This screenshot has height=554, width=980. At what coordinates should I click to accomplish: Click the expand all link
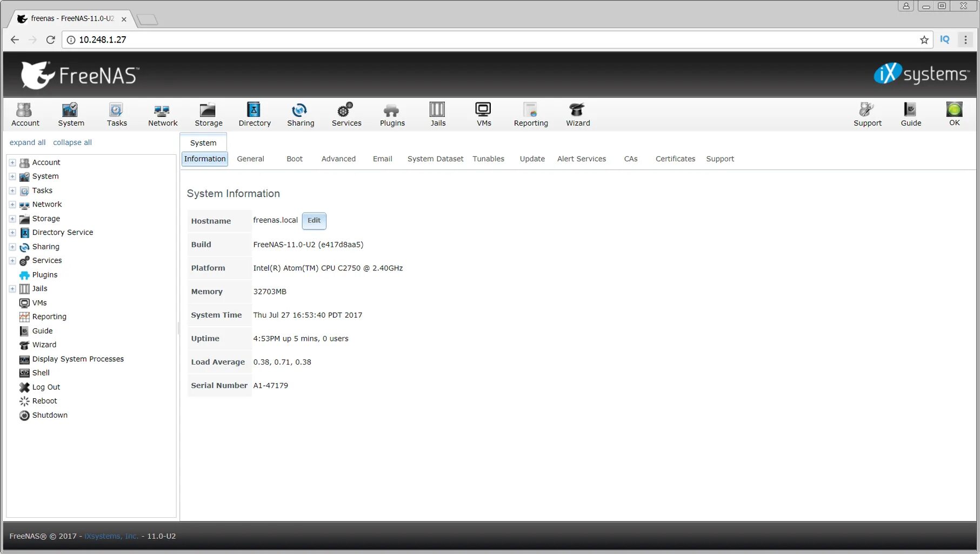click(28, 142)
